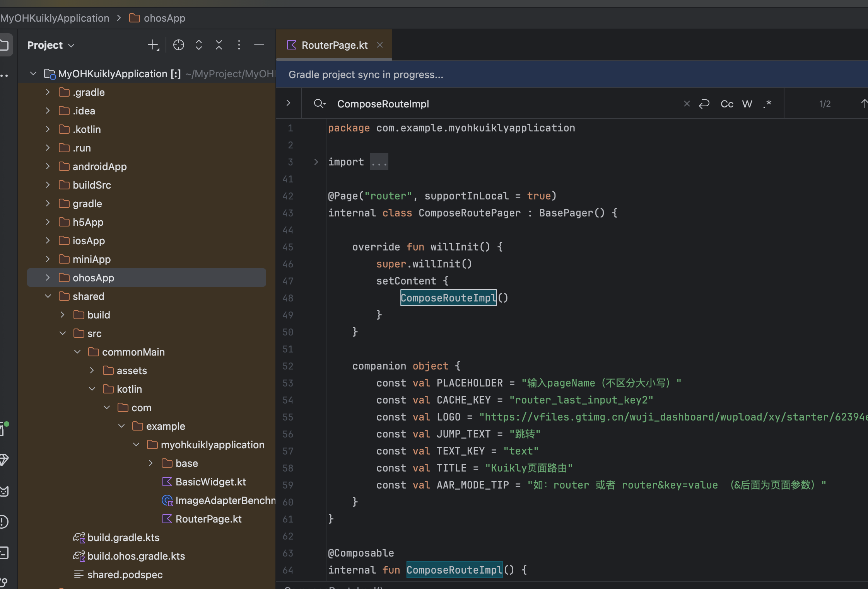
Task: Click the new file plus icon in Project panel
Action: click(153, 45)
